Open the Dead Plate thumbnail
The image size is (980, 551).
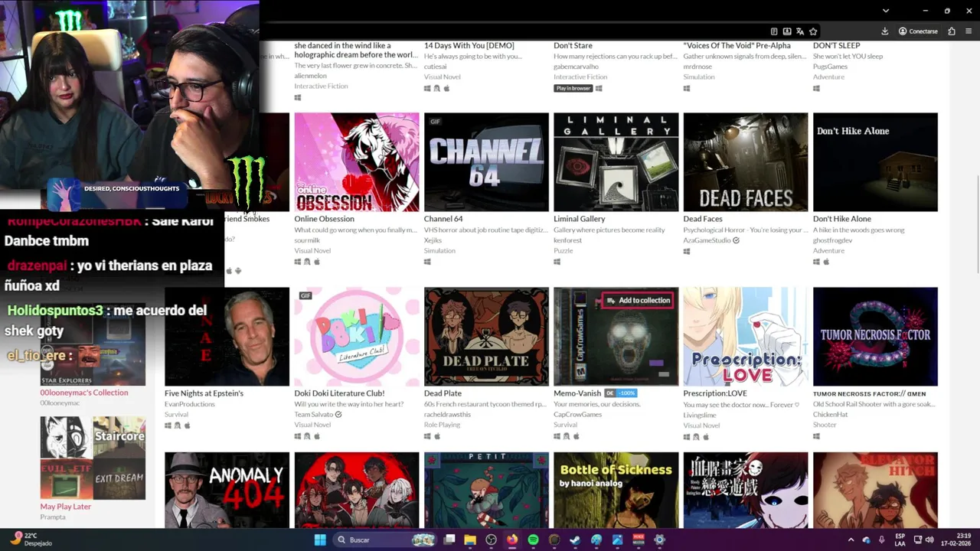(486, 337)
